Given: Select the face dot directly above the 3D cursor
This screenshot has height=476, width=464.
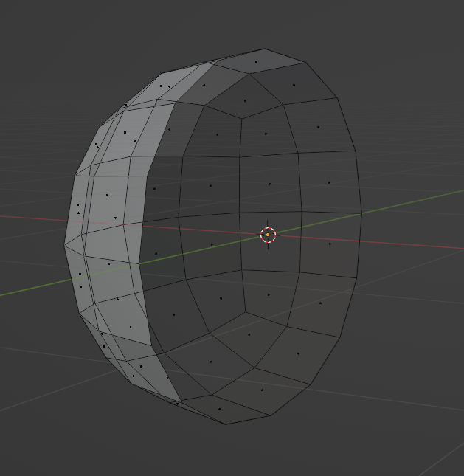Looking at the screenshot, I should (x=269, y=184).
